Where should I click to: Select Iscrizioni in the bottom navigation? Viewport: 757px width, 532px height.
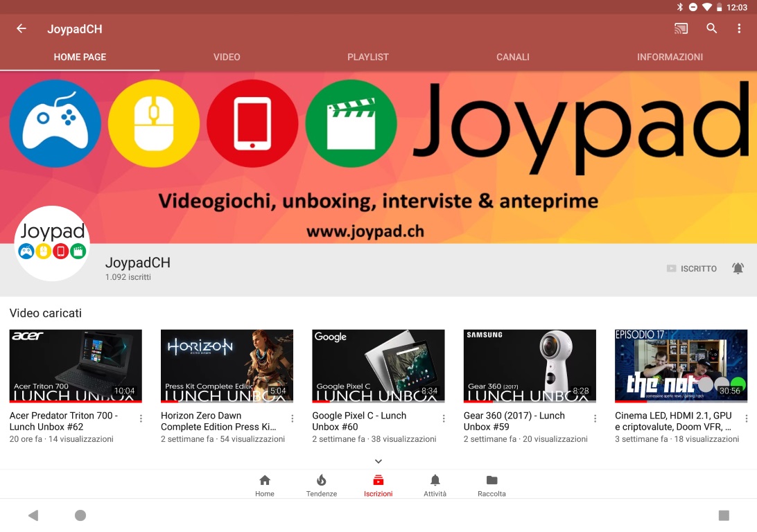click(378, 485)
